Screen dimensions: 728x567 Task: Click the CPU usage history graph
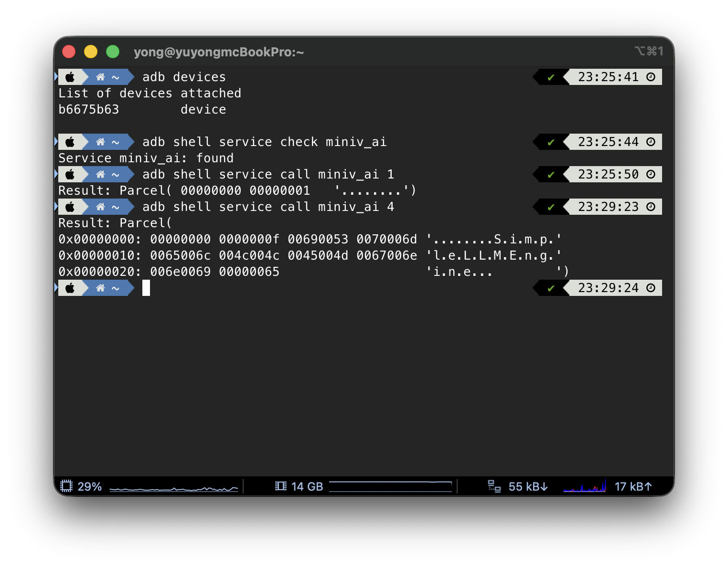[174, 488]
